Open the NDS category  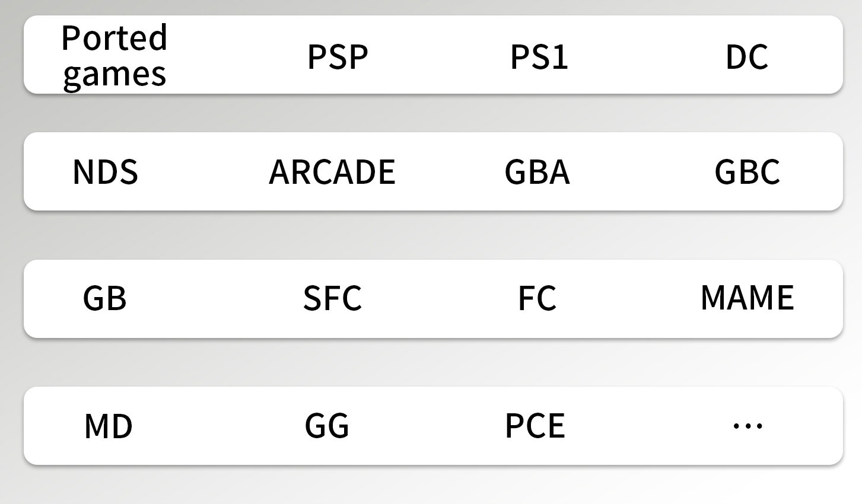(x=105, y=172)
